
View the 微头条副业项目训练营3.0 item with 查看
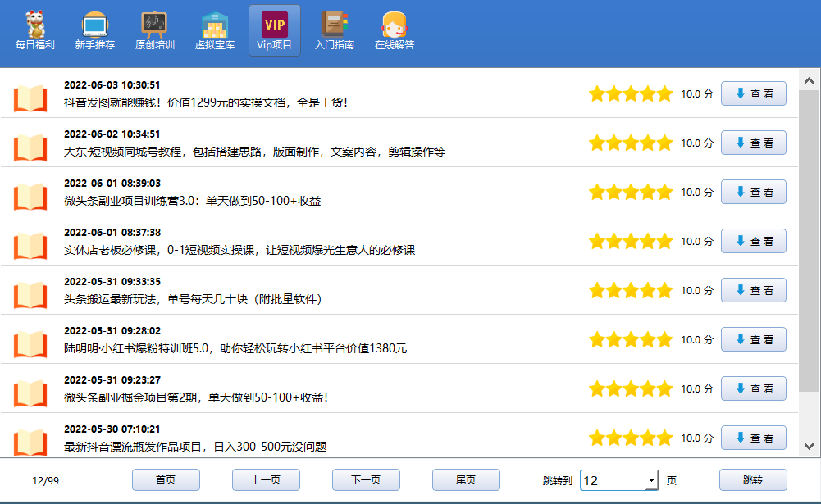point(754,192)
